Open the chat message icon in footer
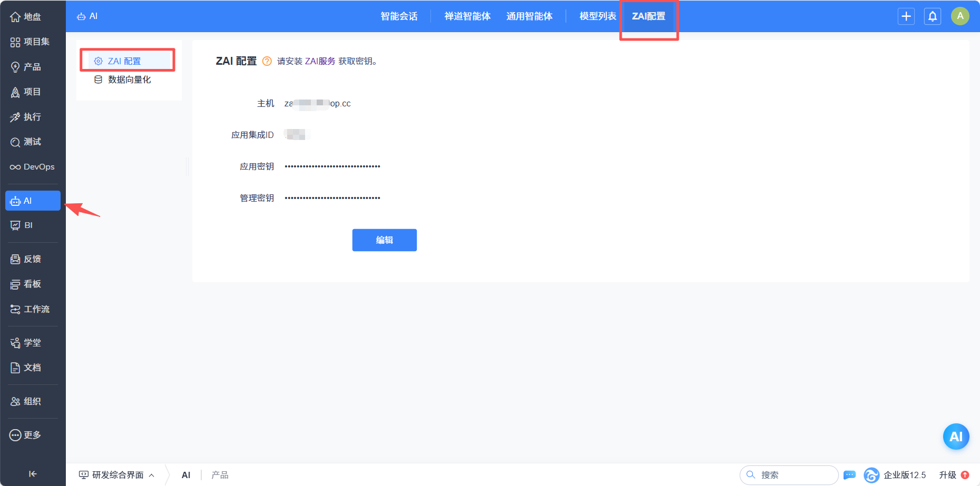The width and height of the screenshot is (980, 486). pyautogui.click(x=849, y=475)
